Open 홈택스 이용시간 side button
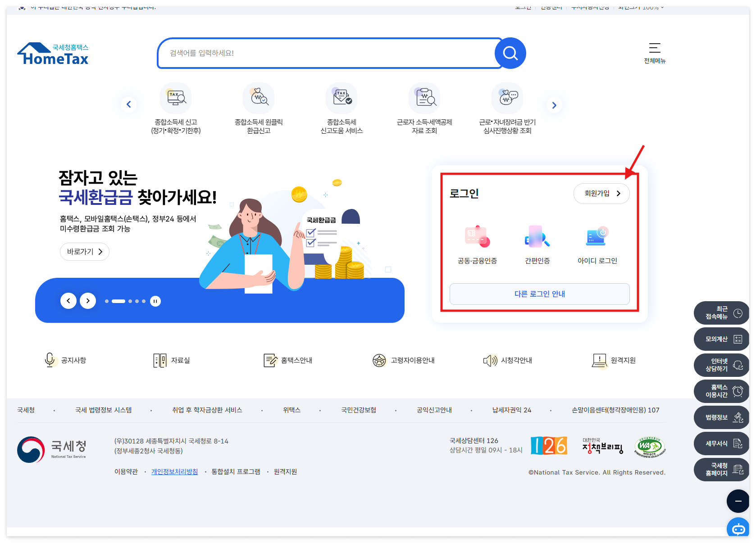 click(x=722, y=391)
